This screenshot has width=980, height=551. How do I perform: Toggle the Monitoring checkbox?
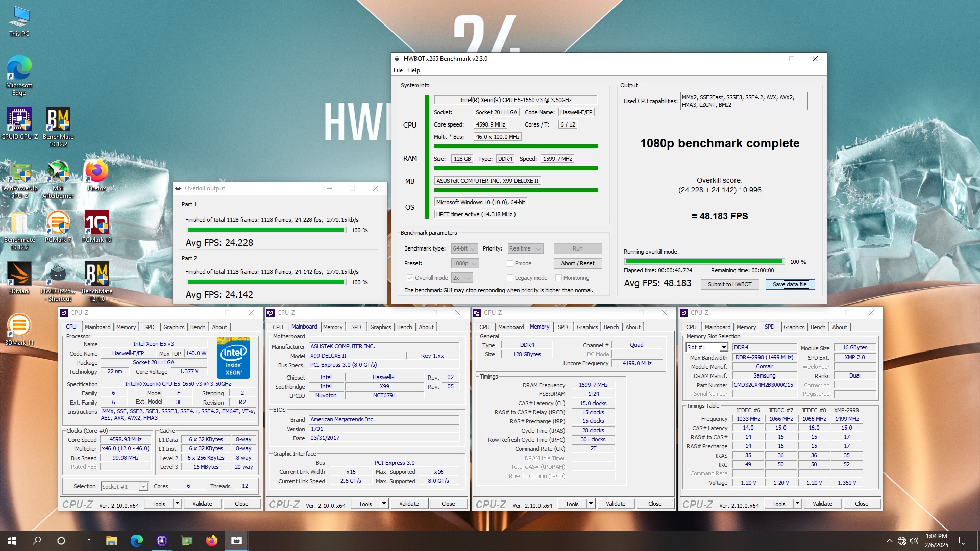[558, 278]
